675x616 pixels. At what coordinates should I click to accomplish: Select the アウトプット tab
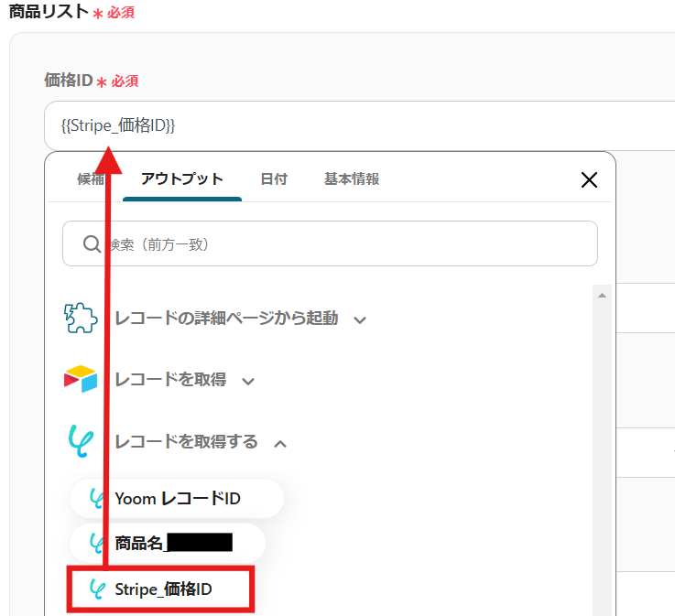pos(182,178)
